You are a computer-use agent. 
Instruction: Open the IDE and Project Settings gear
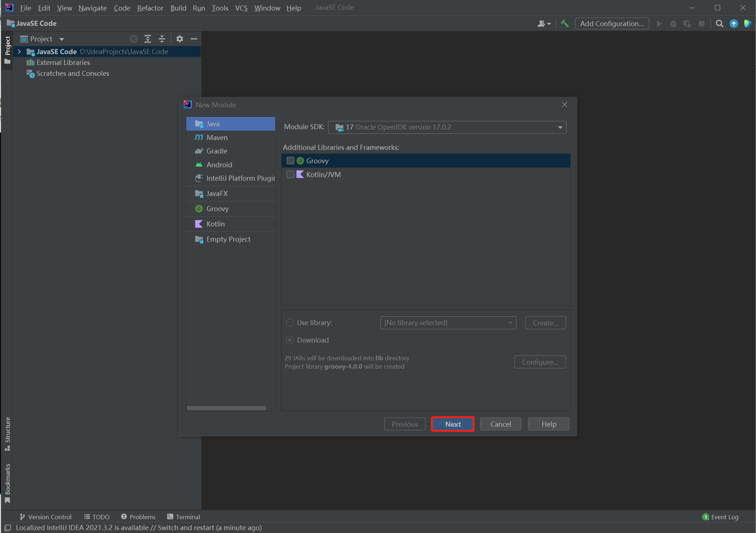[x=179, y=39]
